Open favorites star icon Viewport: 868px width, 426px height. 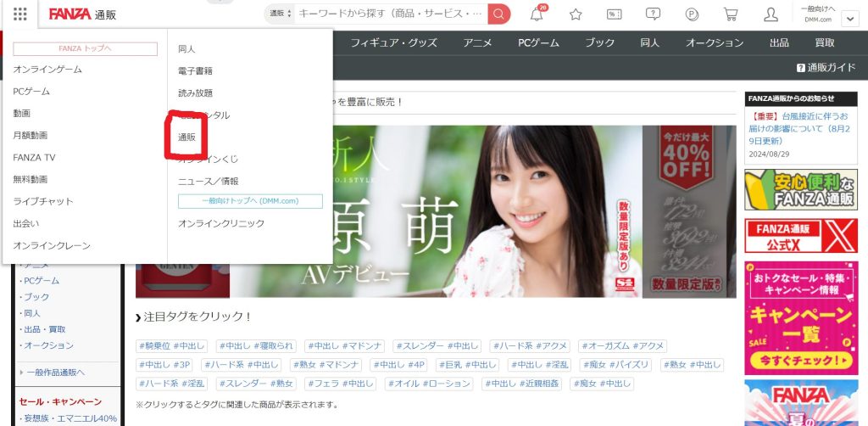(576, 14)
